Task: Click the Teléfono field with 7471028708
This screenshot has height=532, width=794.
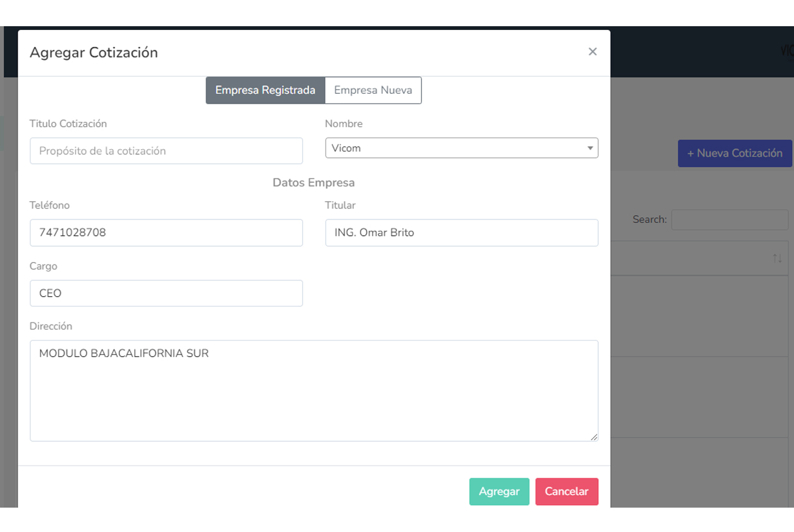Action: [166, 233]
